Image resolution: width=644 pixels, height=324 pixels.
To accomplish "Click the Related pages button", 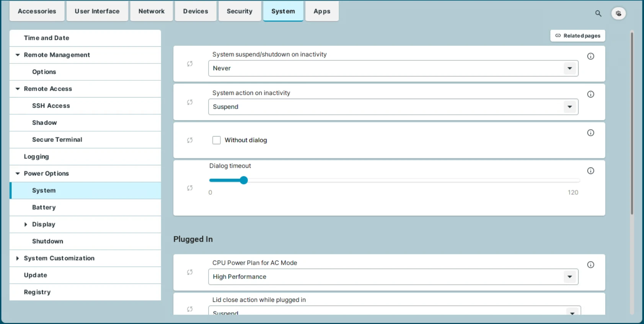I will pyautogui.click(x=577, y=36).
